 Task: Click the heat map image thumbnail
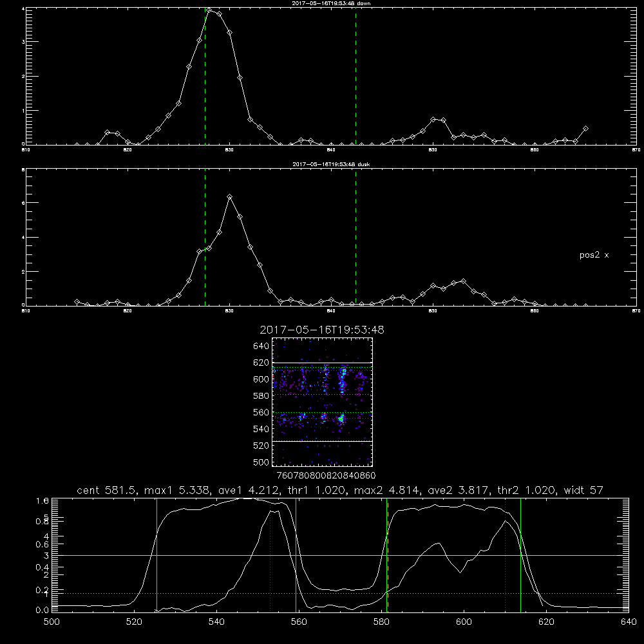coord(322,402)
